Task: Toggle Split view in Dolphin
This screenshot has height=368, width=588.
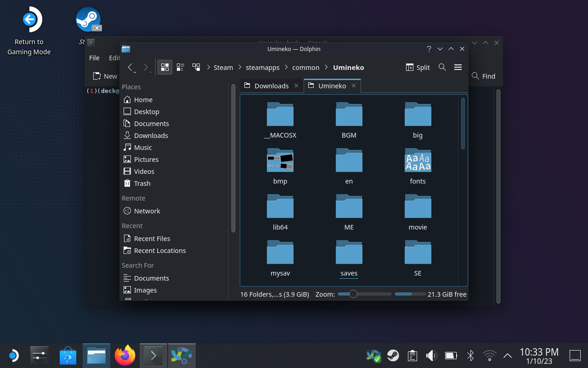Action: click(418, 67)
